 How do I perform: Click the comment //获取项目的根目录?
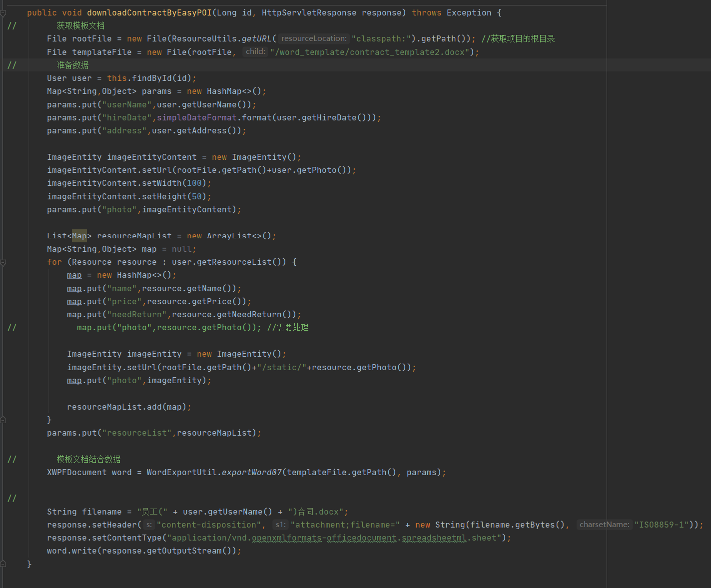518,39
